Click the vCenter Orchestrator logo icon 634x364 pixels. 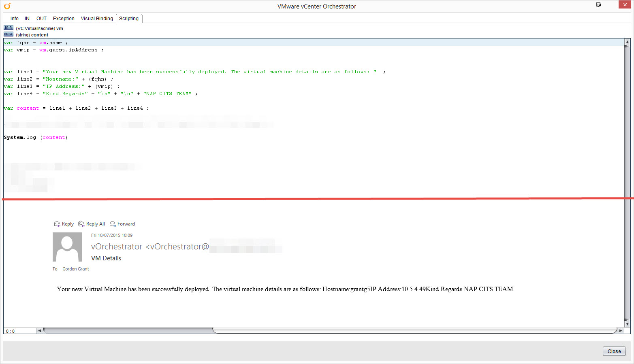(7, 6)
